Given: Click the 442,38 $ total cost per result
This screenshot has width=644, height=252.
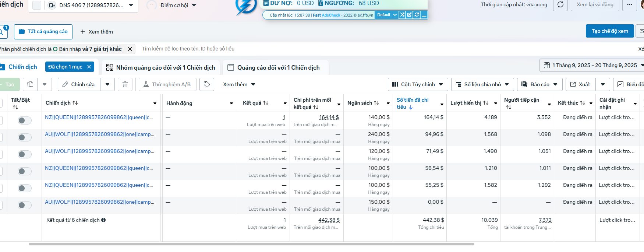Looking at the screenshot, I should [x=329, y=220].
